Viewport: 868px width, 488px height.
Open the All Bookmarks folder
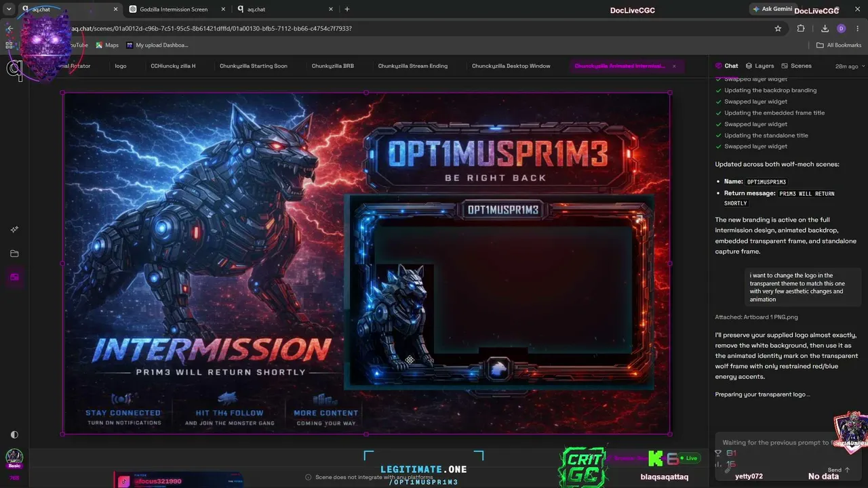pos(839,45)
